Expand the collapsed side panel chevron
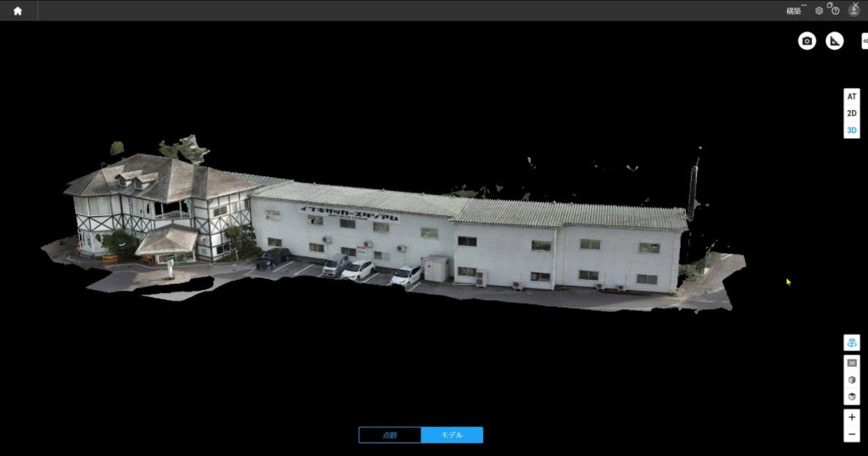 [x=865, y=41]
